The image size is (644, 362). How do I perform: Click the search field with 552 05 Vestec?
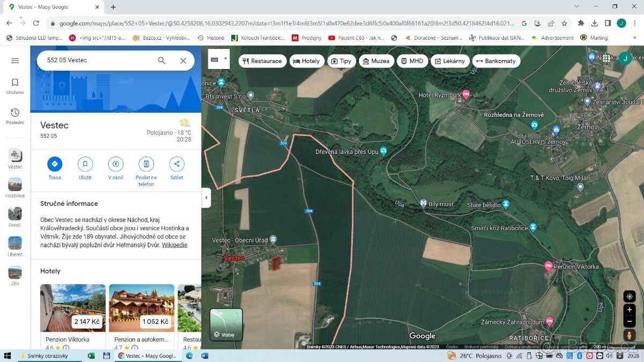[97, 61]
